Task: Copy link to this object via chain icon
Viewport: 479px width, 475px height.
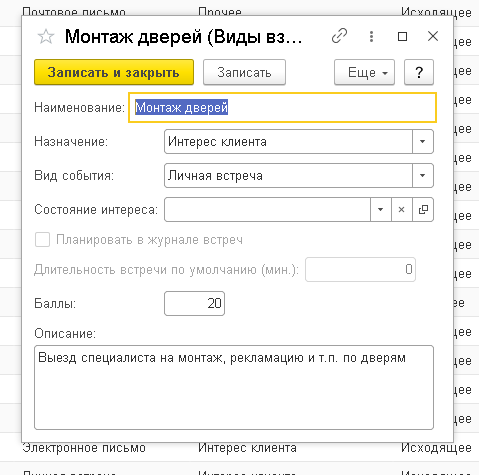Action: coord(339,36)
